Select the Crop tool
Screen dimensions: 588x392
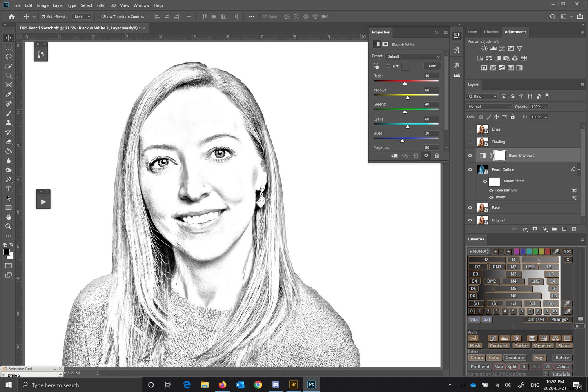[8, 75]
